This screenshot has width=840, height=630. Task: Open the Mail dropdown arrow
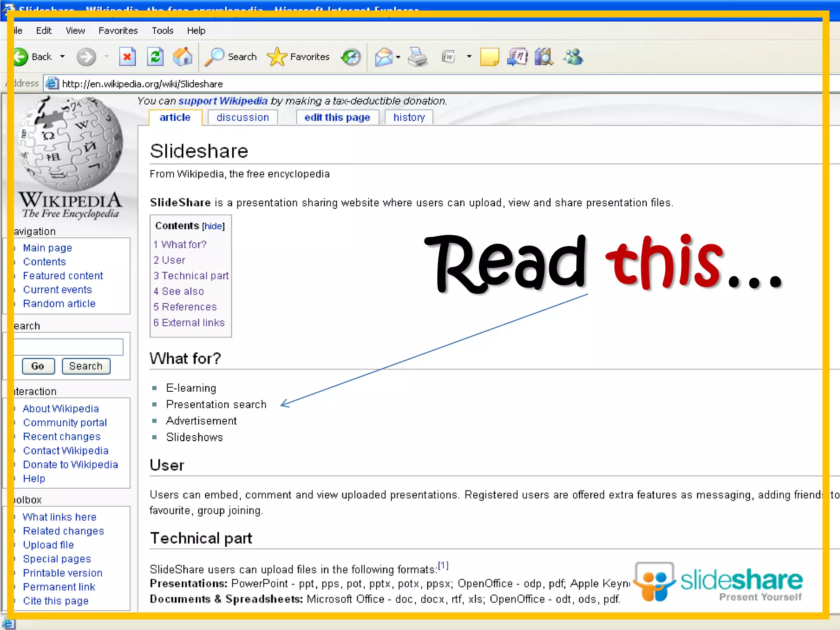[x=398, y=57]
